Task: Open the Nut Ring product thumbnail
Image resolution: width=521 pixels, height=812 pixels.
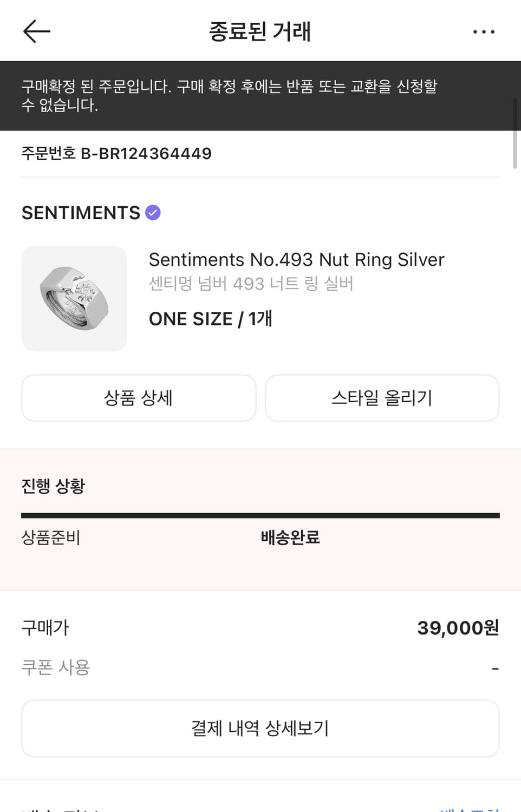Action: [74, 298]
